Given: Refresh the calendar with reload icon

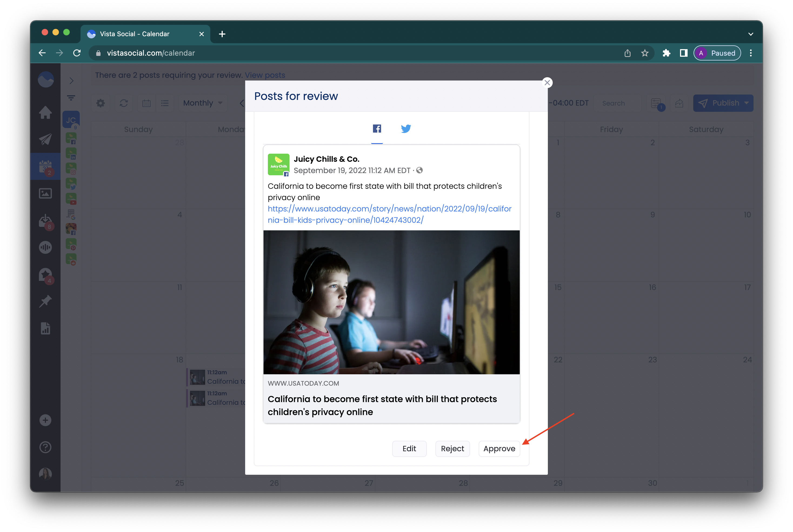Looking at the screenshot, I should pos(124,103).
